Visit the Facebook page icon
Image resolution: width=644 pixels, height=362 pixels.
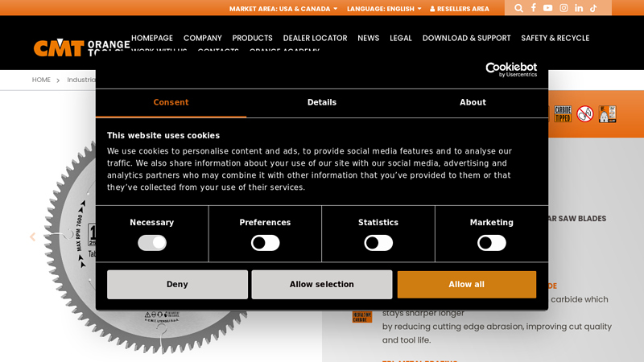(533, 8)
